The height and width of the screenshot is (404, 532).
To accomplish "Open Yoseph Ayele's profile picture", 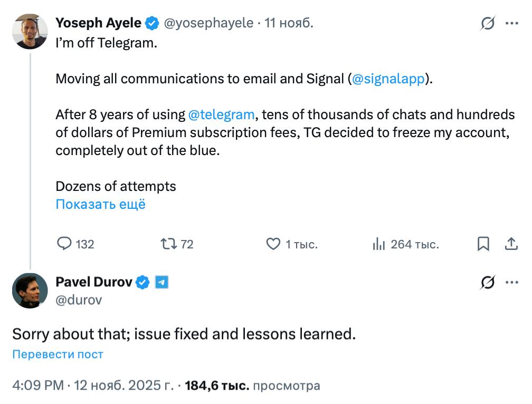I will (30, 32).
